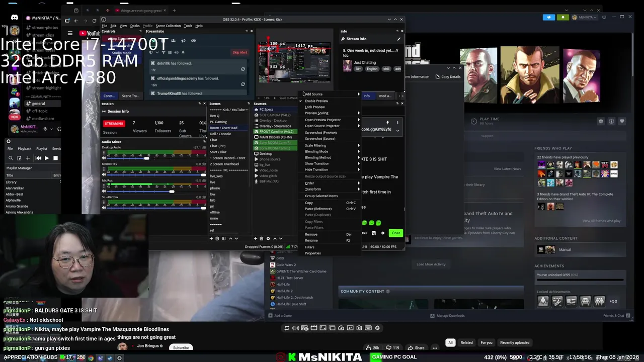The width and height of the screenshot is (644, 362).
Task: Adjust the Kickbot TTS volume slider
Action: click(203, 174)
